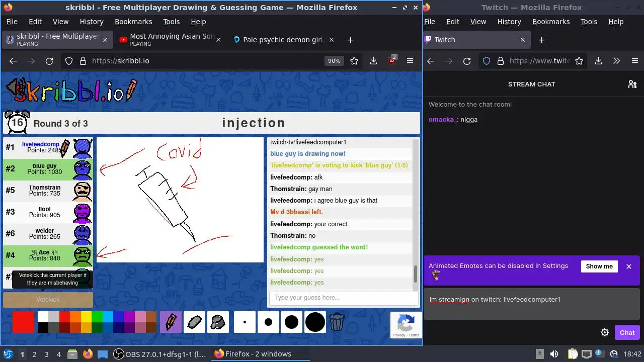Open the skribbl site shield protection icon
Image resolution: width=644 pixels, height=362 pixels.
point(69,61)
